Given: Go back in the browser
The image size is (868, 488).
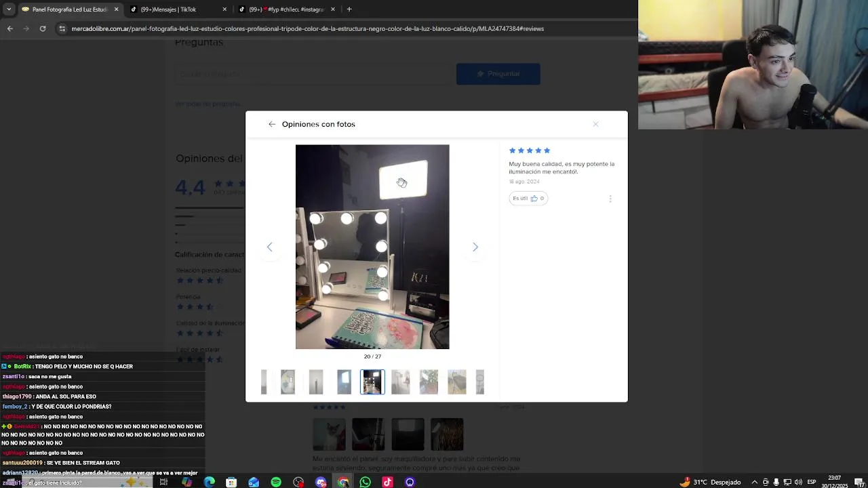Looking at the screenshot, I should (10, 28).
